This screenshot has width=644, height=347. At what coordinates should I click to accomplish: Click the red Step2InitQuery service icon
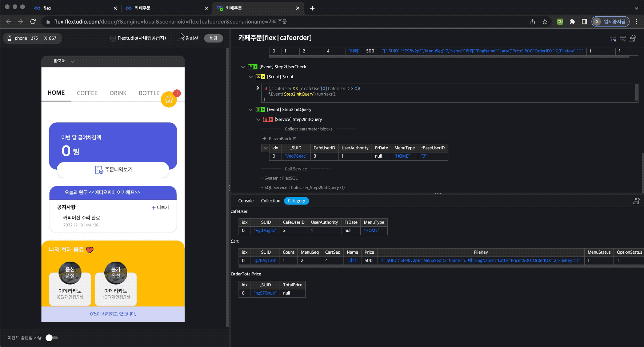268,120
